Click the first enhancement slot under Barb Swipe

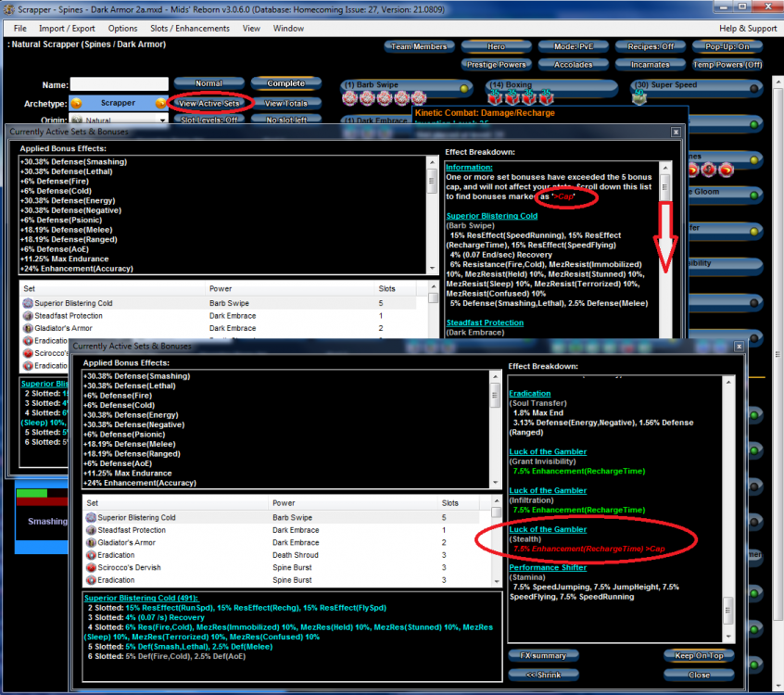(x=349, y=98)
